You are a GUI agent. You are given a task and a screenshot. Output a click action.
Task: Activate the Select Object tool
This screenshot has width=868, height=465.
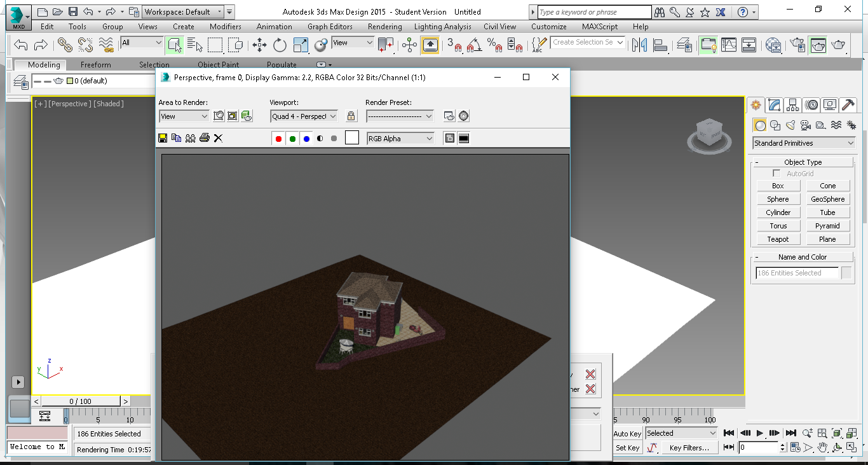(175, 45)
